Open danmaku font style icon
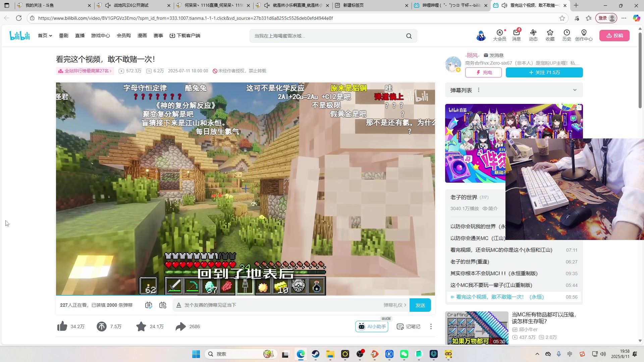 click(179, 305)
